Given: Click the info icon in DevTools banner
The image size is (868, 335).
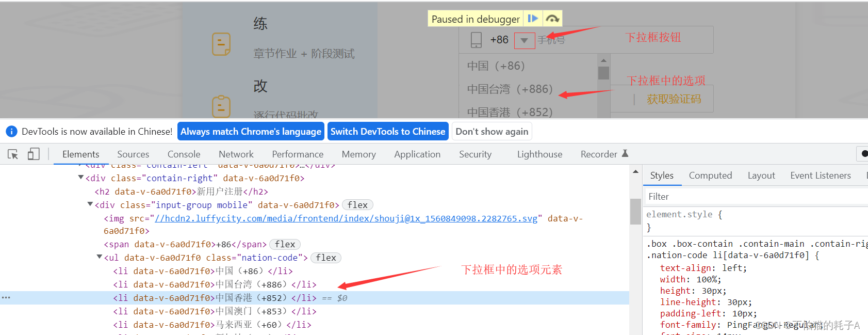Looking at the screenshot, I should tap(11, 131).
